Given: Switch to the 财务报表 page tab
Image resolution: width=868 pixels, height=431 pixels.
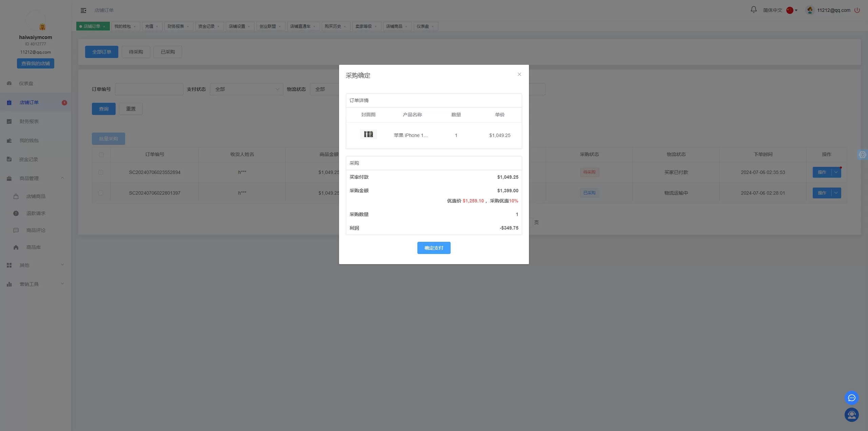Looking at the screenshot, I should pyautogui.click(x=176, y=26).
